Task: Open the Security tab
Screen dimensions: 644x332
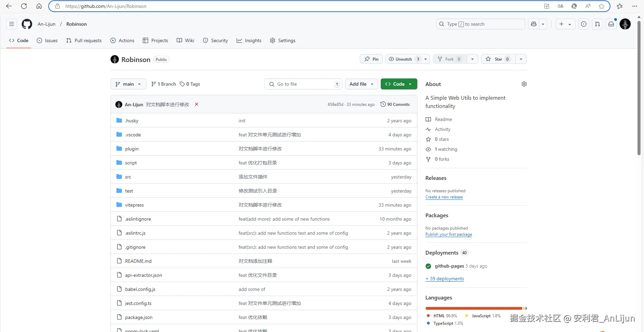Action: [215, 40]
